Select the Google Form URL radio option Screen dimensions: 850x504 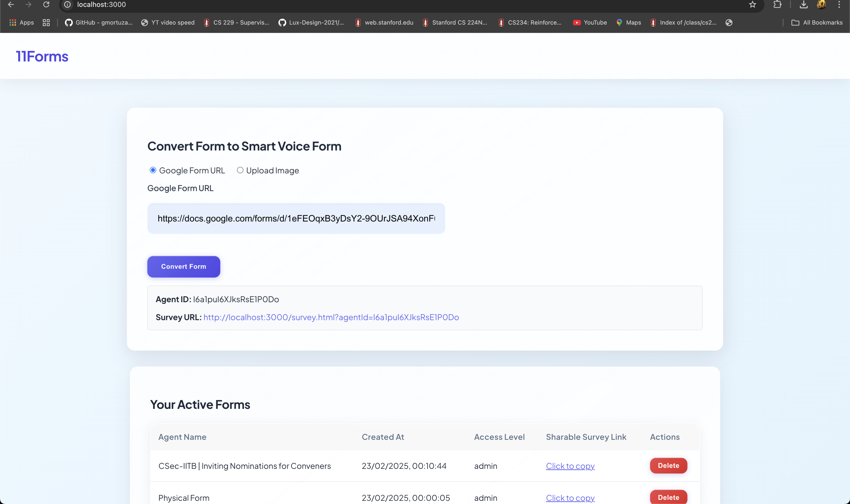[x=153, y=170]
